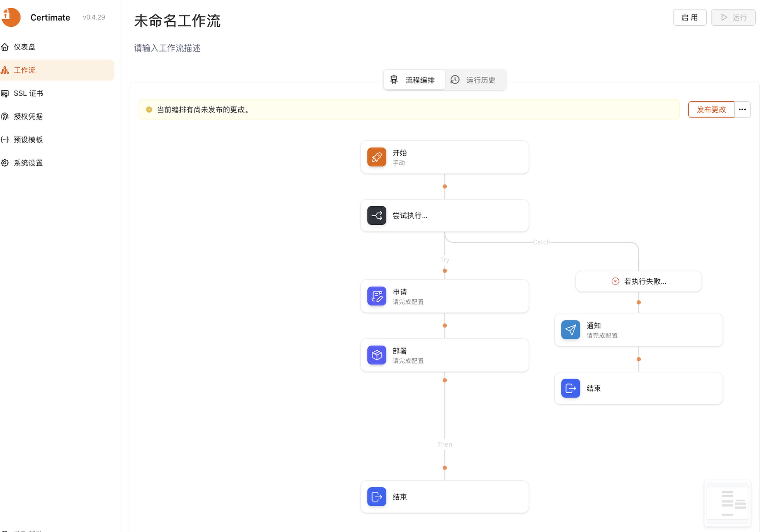Open SSL 证书 certificate icon
761x532 pixels.
click(x=5, y=93)
